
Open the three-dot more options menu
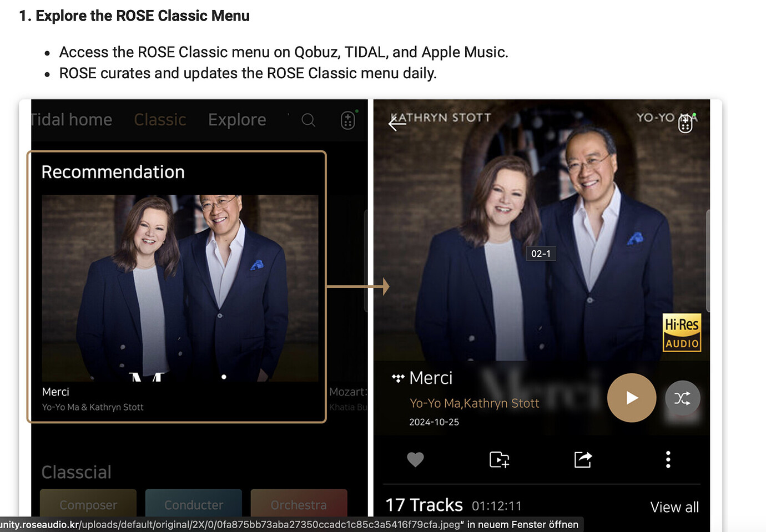(x=668, y=459)
